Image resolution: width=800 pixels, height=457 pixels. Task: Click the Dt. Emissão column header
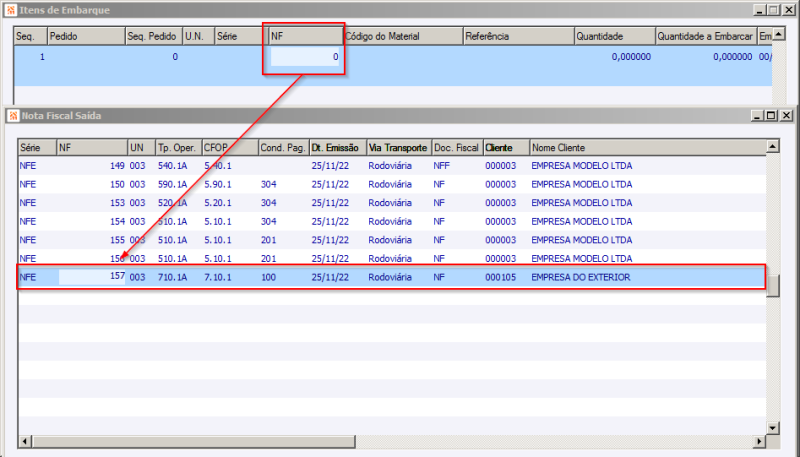tap(338, 147)
